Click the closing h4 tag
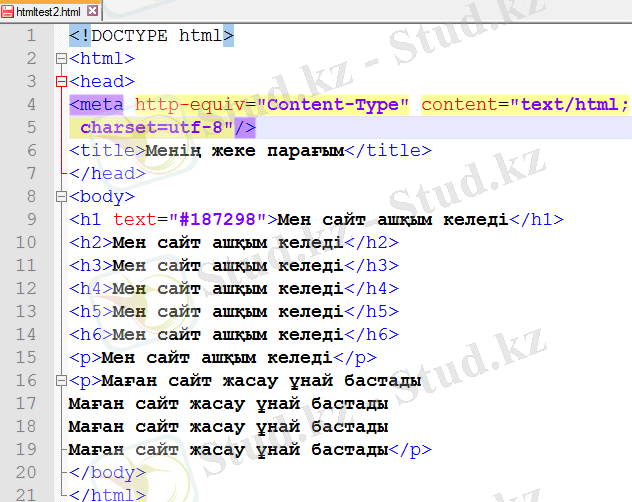The width and height of the screenshot is (632, 502). pyautogui.click(x=372, y=289)
